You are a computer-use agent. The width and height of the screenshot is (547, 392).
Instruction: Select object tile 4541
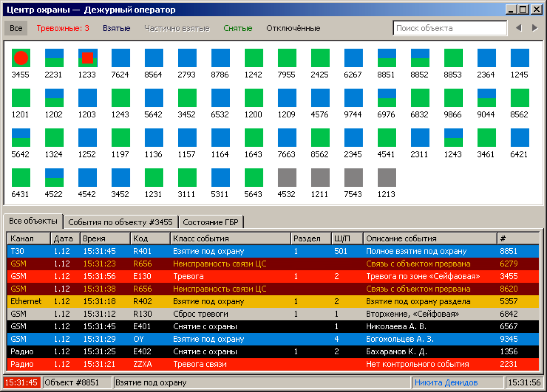pos(387,138)
